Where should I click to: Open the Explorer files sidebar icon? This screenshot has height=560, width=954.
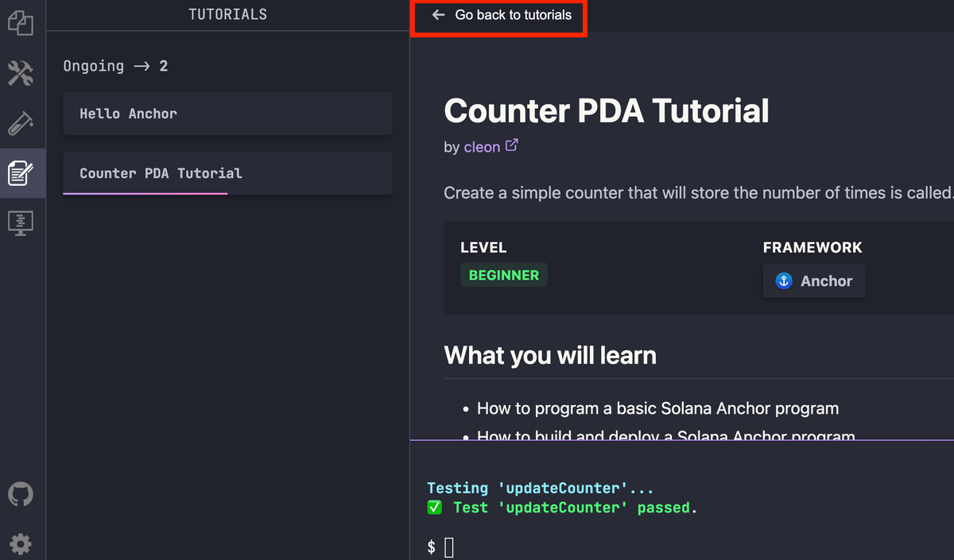(21, 22)
